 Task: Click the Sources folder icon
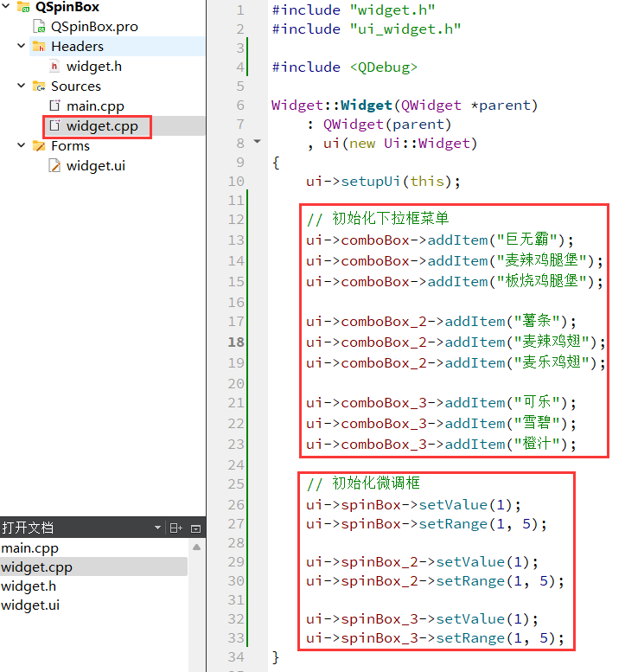(x=39, y=86)
